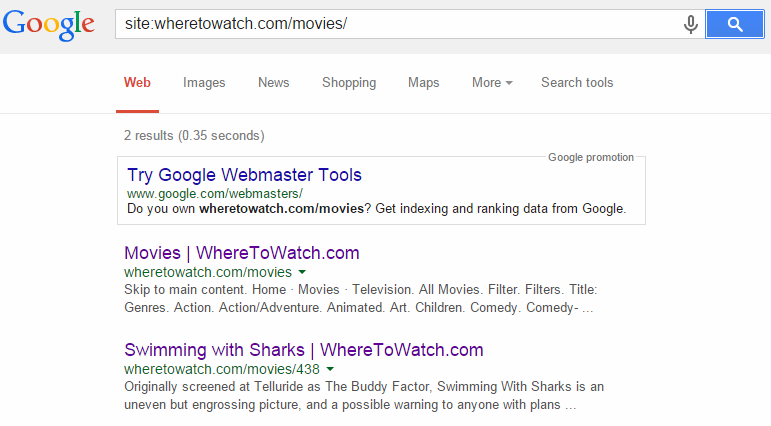Expand the More menu
The image size is (771, 426).
tap(492, 83)
